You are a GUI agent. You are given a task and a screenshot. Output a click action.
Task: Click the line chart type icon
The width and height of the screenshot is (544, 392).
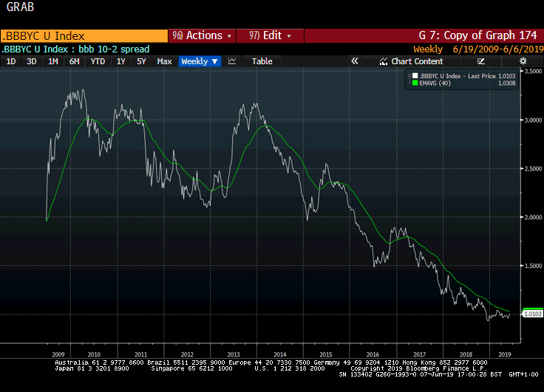(232, 61)
